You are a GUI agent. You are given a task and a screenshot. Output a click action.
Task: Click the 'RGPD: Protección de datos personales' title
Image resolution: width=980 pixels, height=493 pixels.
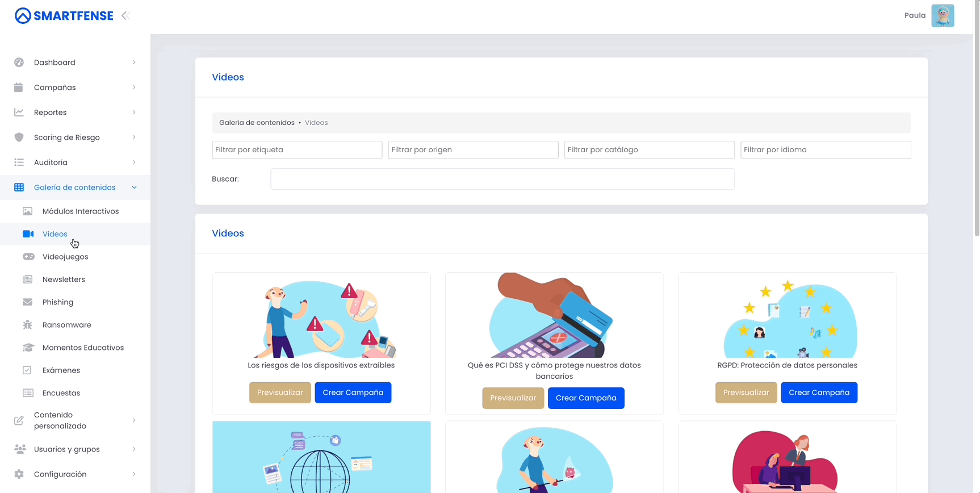[788, 365]
